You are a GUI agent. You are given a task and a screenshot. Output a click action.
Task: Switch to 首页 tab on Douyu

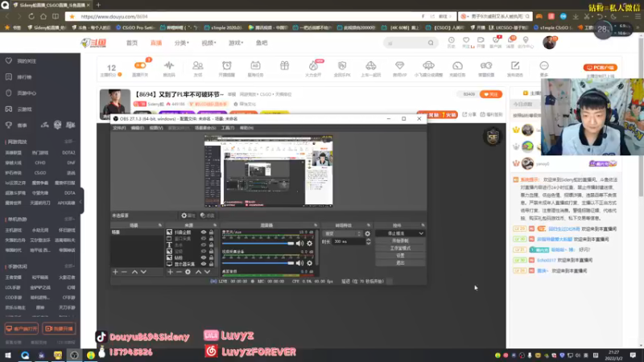click(x=132, y=43)
